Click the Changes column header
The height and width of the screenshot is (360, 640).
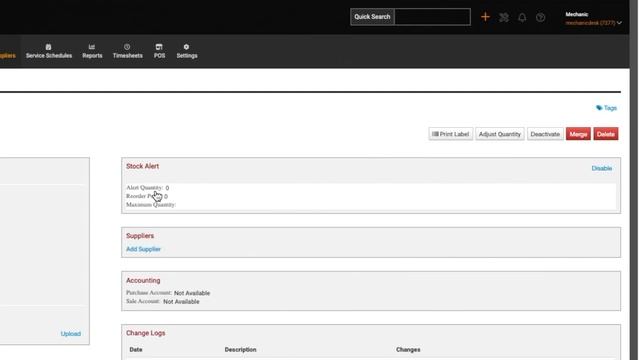point(408,350)
